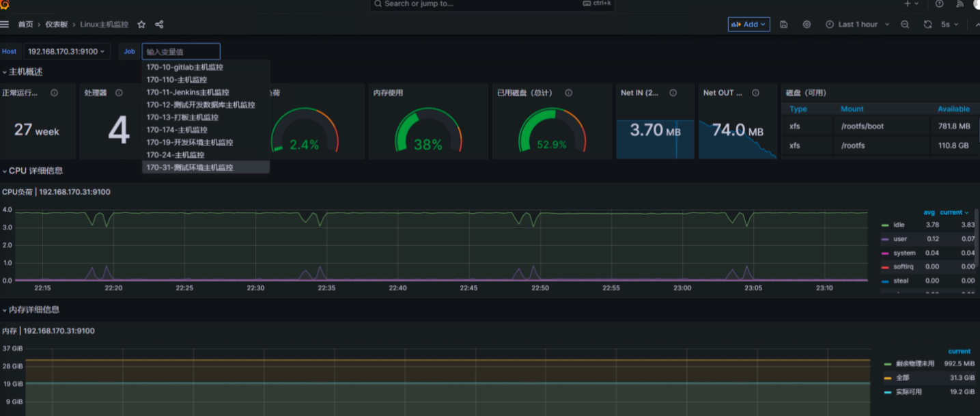Open the hamburger navigation menu
The width and height of the screenshot is (980, 416).
(x=5, y=25)
